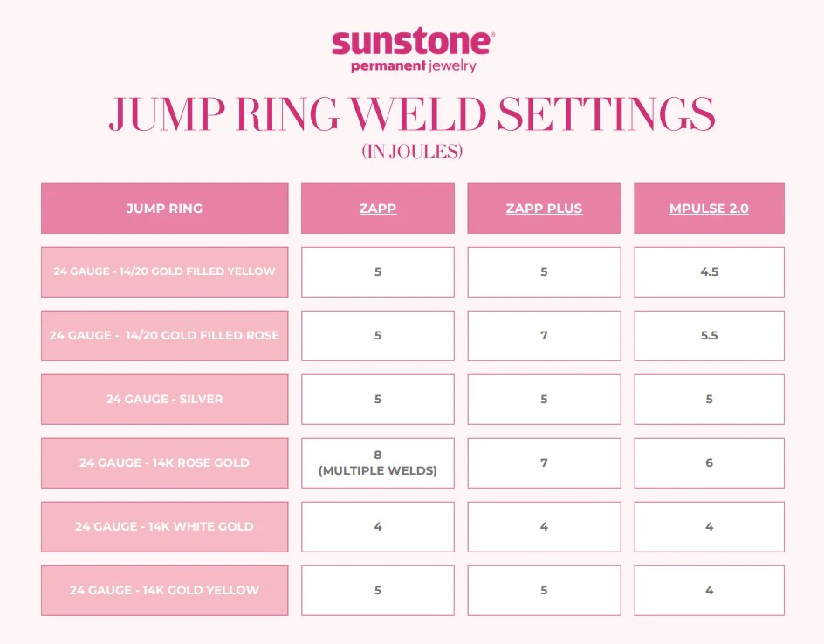
Task: Click MPULSE 2.0 value for 14K Gold Yellow
Action: pos(709,590)
